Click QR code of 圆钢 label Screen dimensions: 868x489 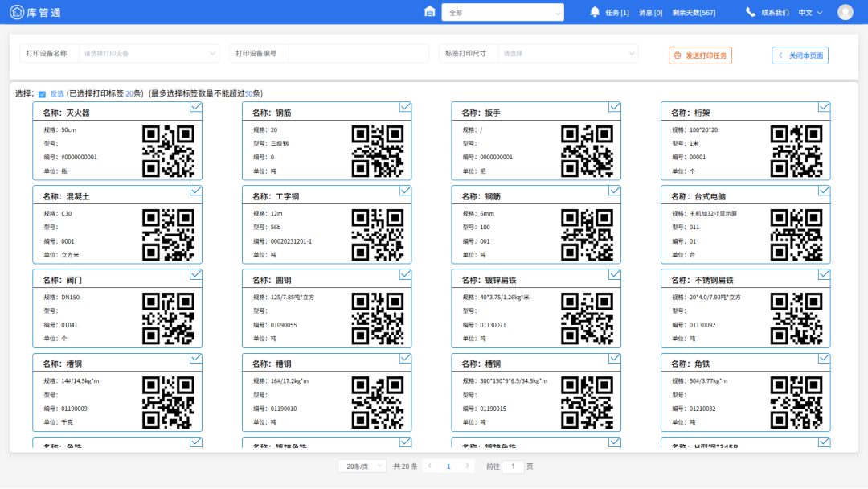coord(378,318)
